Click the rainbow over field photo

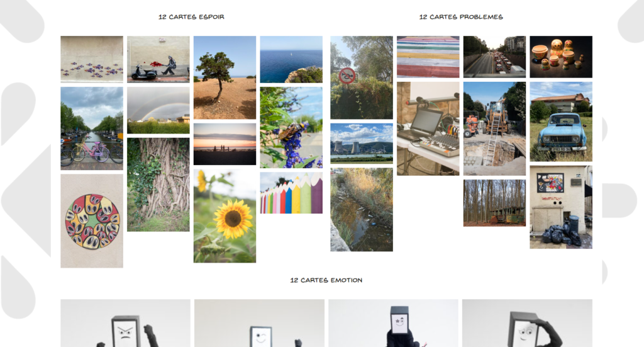(158, 110)
